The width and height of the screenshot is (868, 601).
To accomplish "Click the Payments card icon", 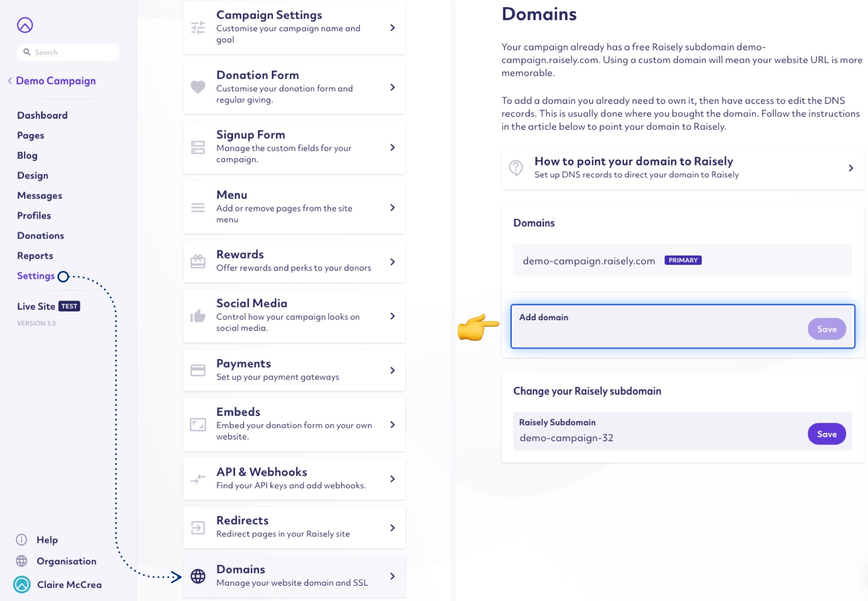I will (x=198, y=371).
